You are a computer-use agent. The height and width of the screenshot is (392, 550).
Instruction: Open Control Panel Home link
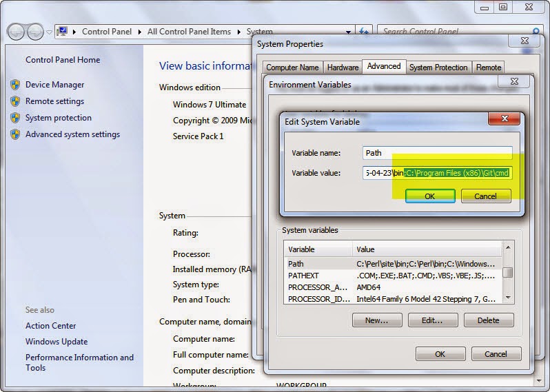[63, 60]
